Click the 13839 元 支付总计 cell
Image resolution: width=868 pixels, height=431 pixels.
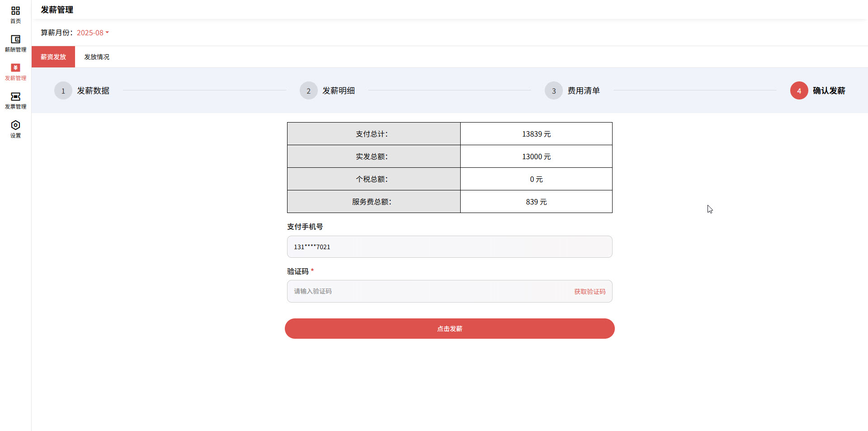[536, 133]
